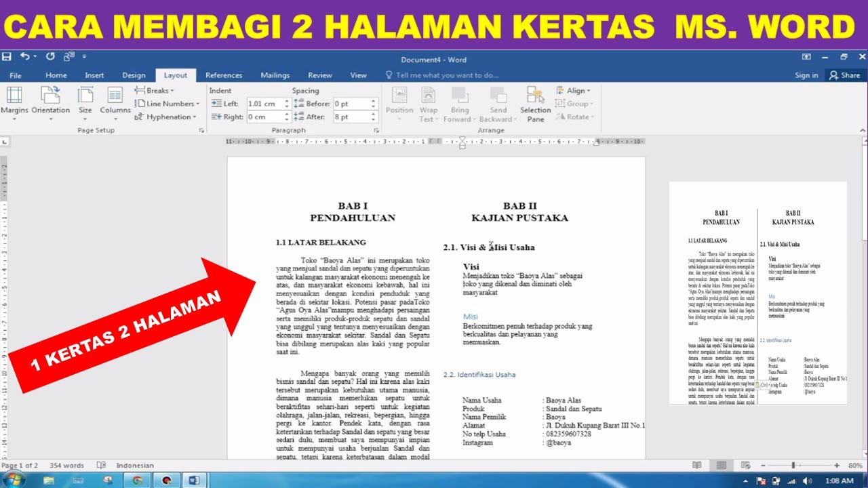The height and width of the screenshot is (488, 868).
Task: Expand the Breaks dropdown
Action: (154, 90)
